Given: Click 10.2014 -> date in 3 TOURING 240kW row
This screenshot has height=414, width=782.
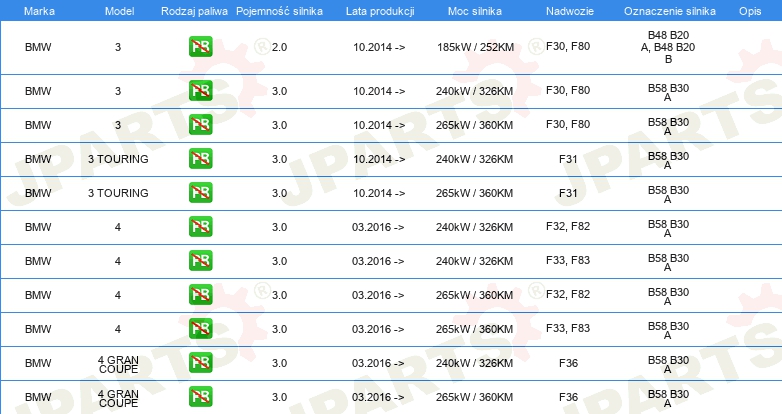Looking at the screenshot, I should pos(379,159).
